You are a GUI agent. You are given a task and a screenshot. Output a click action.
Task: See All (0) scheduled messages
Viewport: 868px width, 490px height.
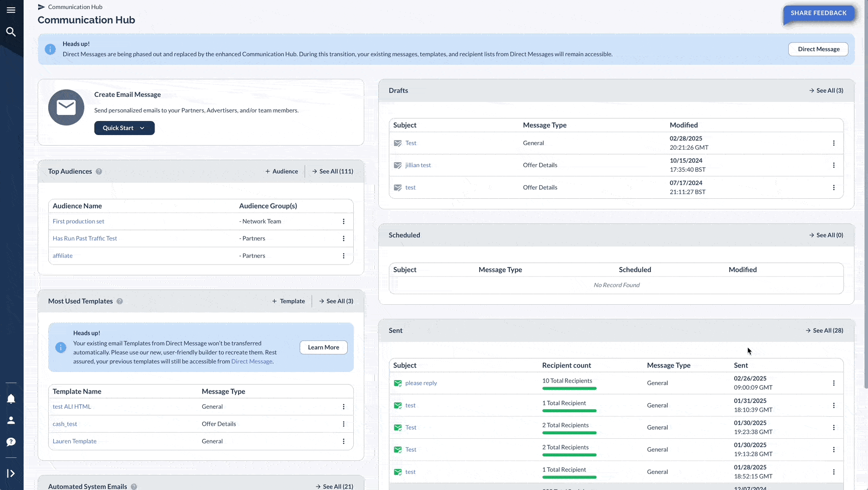(826, 235)
